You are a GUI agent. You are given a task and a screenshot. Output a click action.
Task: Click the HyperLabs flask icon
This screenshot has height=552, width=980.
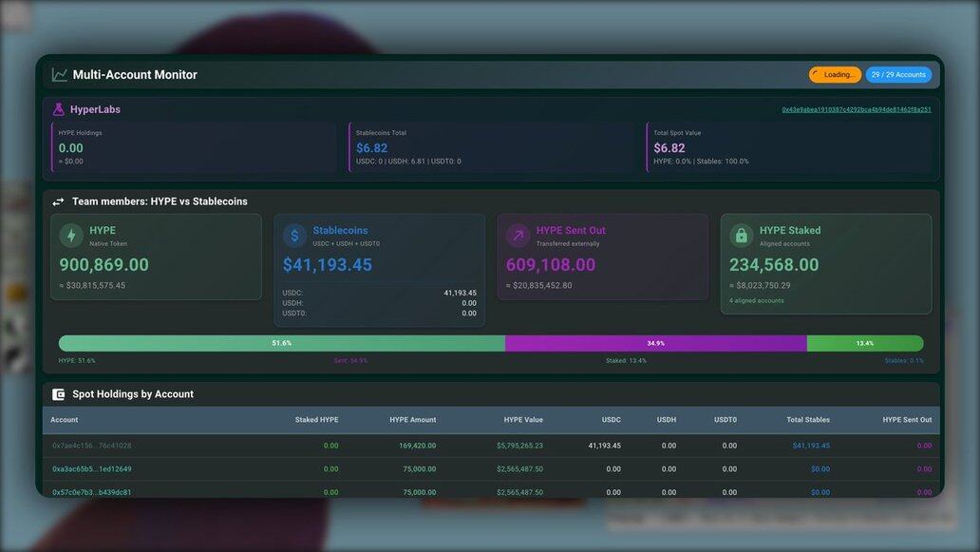click(x=59, y=109)
